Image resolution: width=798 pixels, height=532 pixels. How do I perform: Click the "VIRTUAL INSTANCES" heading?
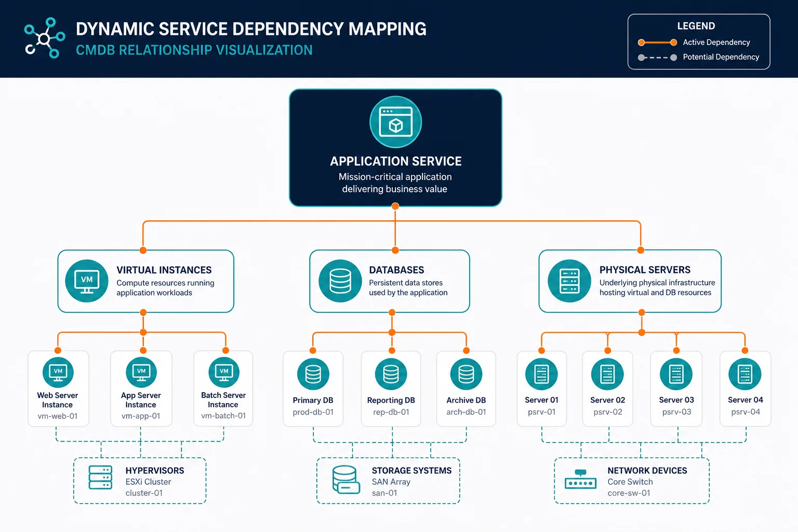tap(164, 270)
